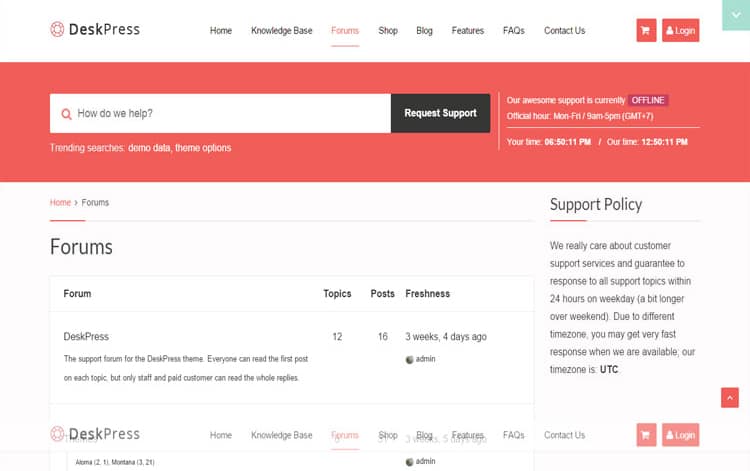The image size is (750, 471).
Task: Click the 'Our time: 12:50:11 PM' text
Action: (647, 142)
